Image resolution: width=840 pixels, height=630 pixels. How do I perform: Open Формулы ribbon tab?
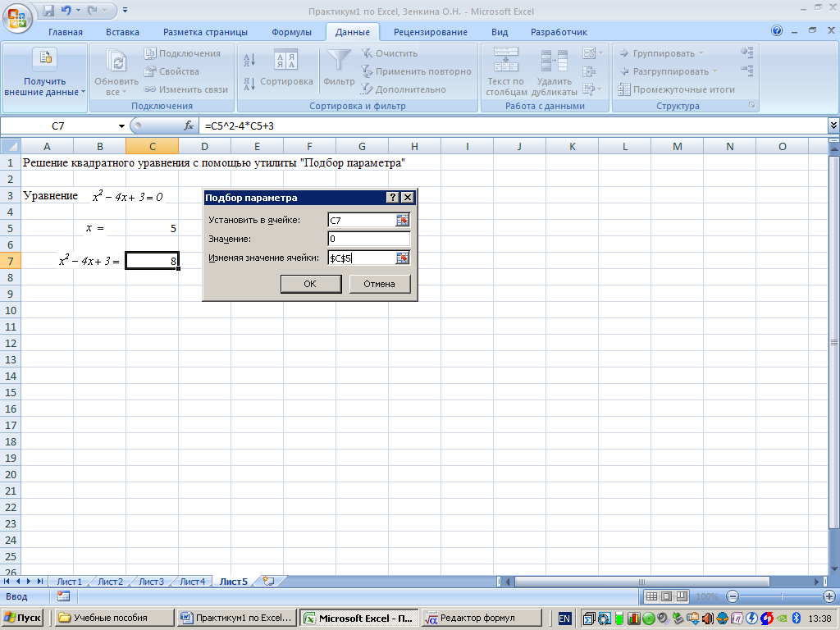291,32
